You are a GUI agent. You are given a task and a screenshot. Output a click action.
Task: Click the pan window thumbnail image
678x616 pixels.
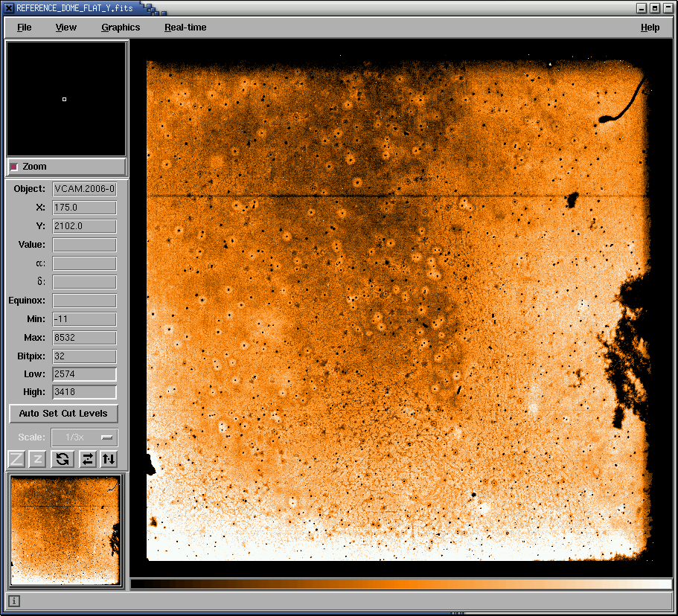point(65,531)
